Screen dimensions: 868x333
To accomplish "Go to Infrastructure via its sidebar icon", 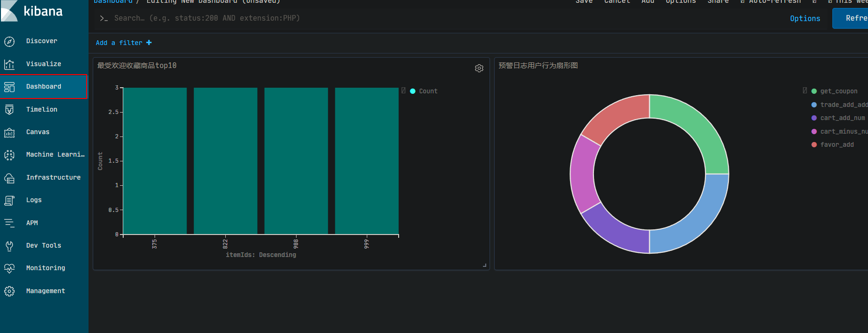I will point(9,178).
